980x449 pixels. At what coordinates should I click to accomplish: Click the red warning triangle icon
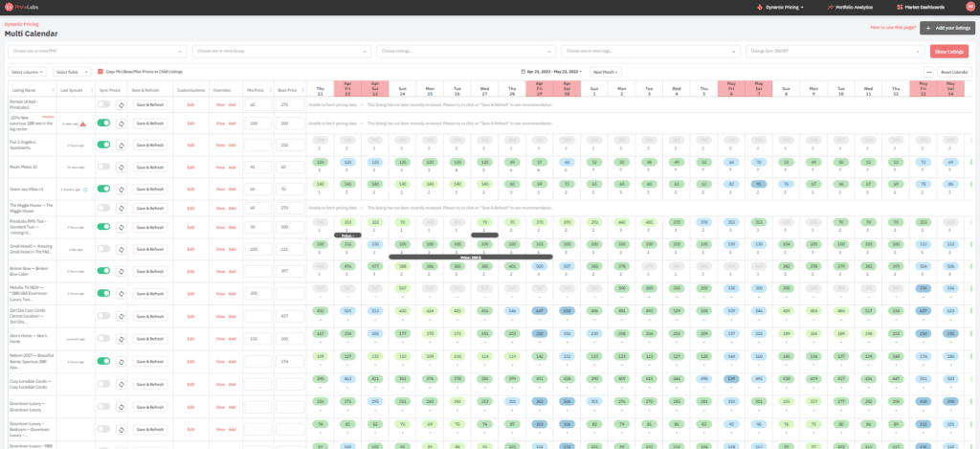pyautogui.click(x=82, y=123)
